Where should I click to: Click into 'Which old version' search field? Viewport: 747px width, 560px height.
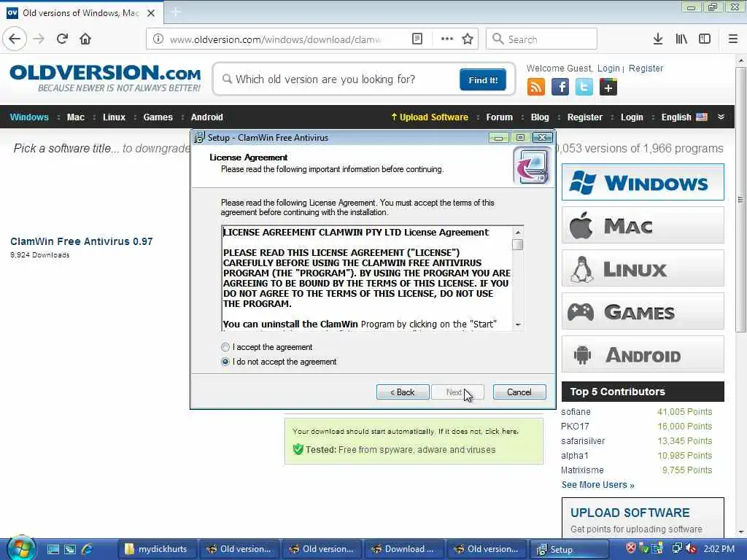(338, 79)
